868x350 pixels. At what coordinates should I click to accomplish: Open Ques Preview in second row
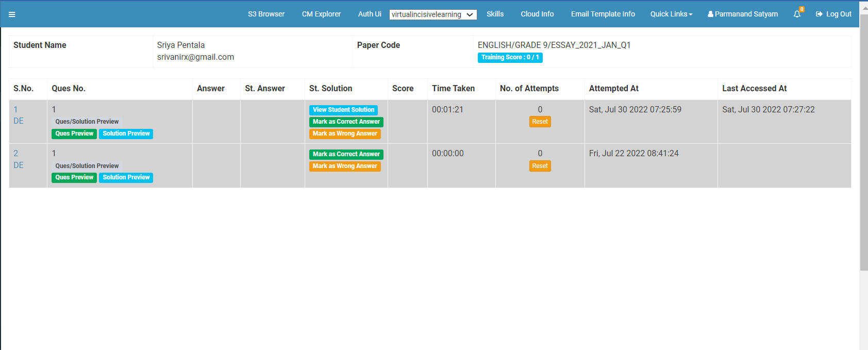click(74, 177)
